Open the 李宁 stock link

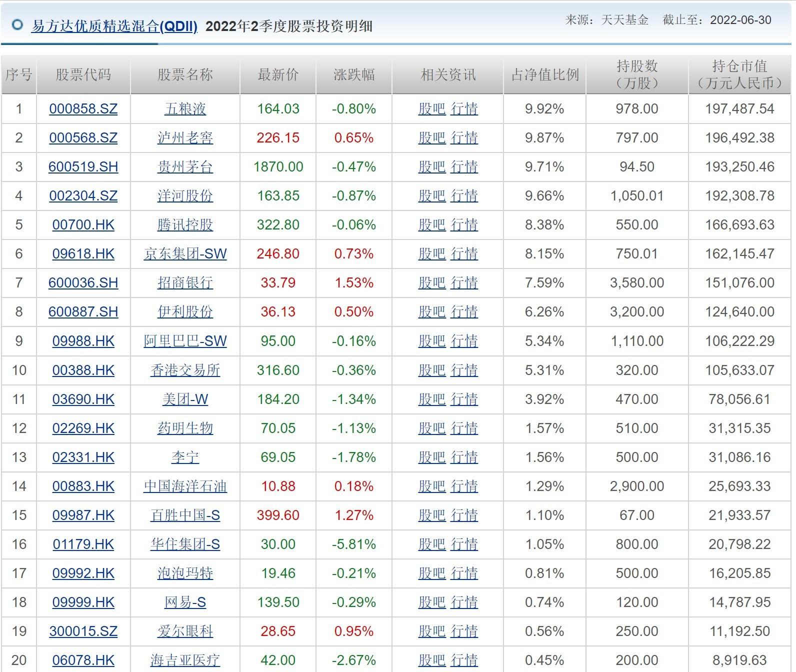pyautogui.click(x=185, y=457)
